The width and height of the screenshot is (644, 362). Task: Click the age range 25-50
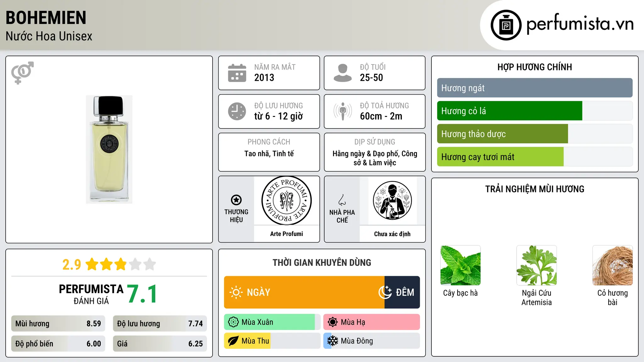(371, 78)
